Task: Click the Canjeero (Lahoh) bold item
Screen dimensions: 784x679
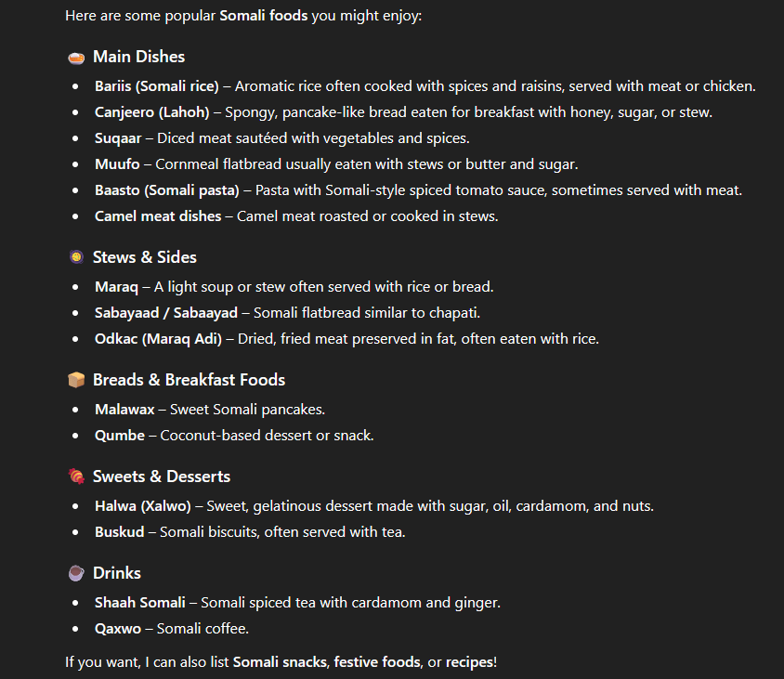Action: 153,112
